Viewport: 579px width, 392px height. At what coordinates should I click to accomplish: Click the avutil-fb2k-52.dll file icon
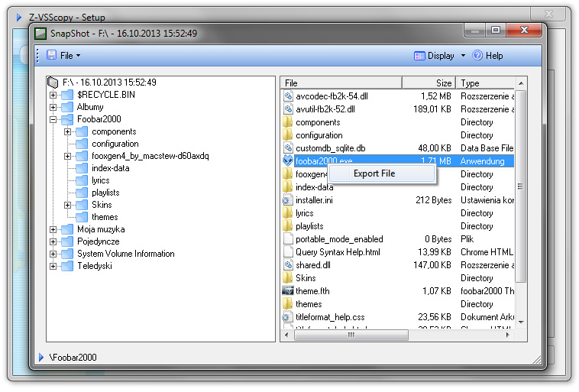click(x=288, y=109)
